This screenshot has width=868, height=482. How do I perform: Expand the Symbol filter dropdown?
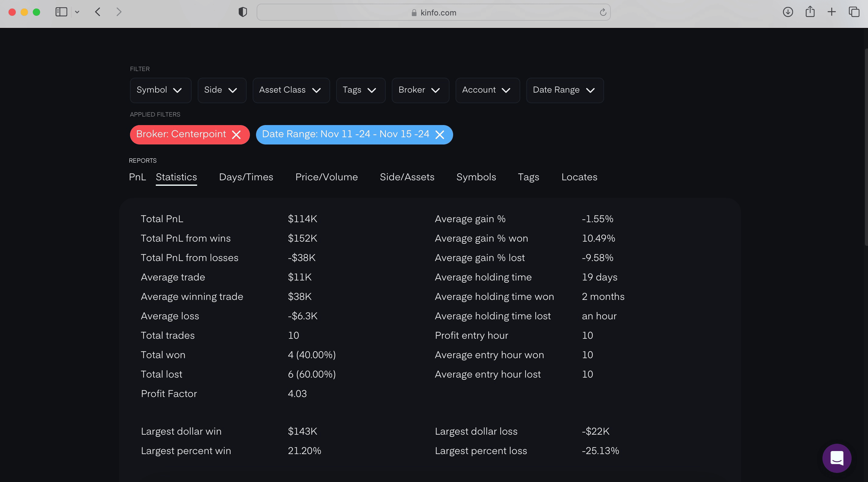coord(160,90)
